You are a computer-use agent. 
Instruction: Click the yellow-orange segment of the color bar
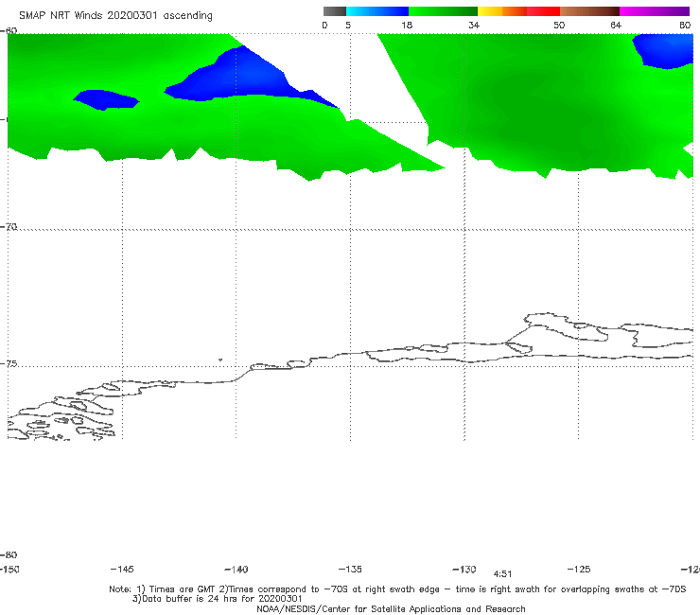pyautogui.click(x=502, y=11)
